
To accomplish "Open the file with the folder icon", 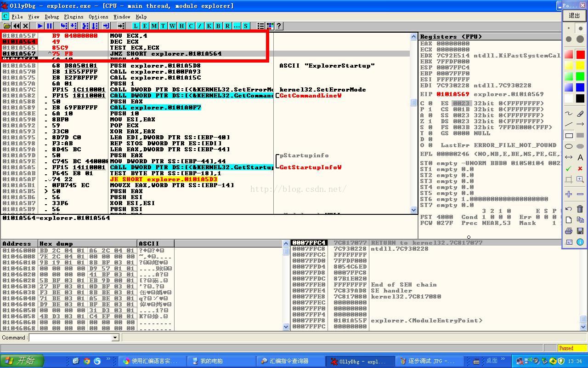I will pyautogui.click(x=7, y=26).
